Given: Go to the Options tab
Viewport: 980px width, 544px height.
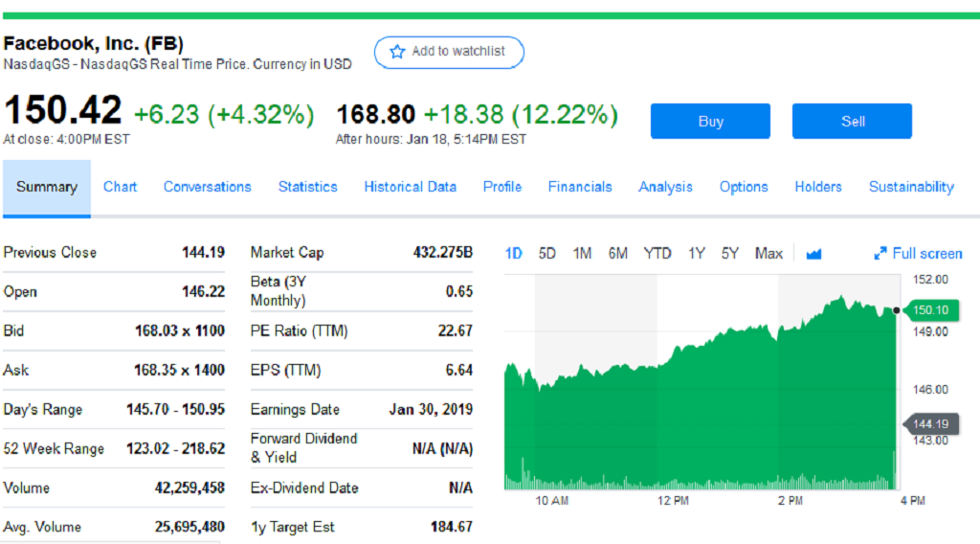Looking at the screenshot, I should click(x=743, y=187).
